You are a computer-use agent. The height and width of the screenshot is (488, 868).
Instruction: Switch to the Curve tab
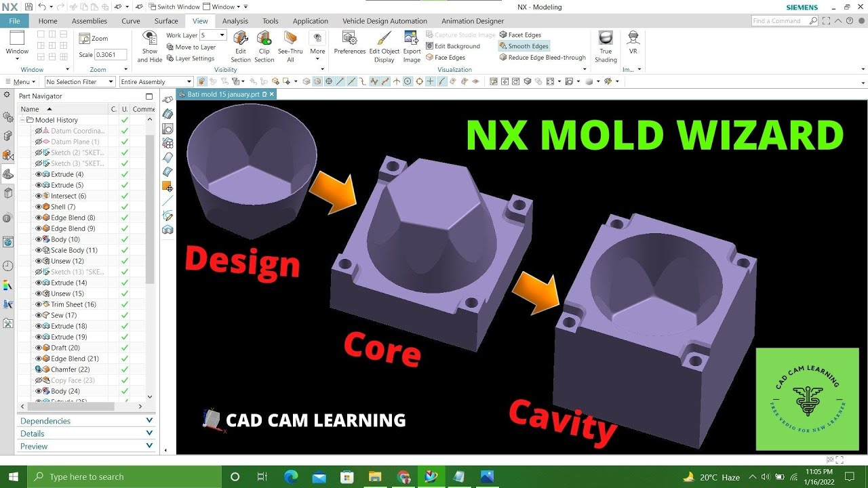[131, 21]
